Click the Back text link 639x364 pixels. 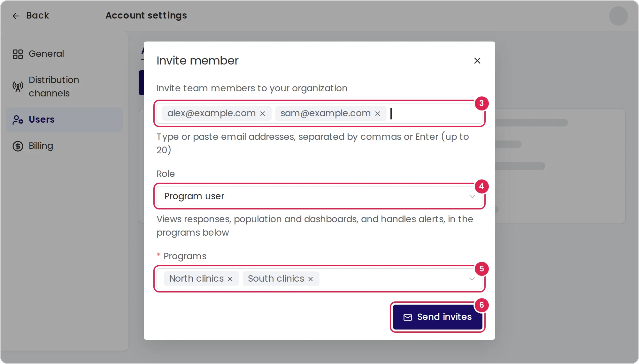click(38, 16)
